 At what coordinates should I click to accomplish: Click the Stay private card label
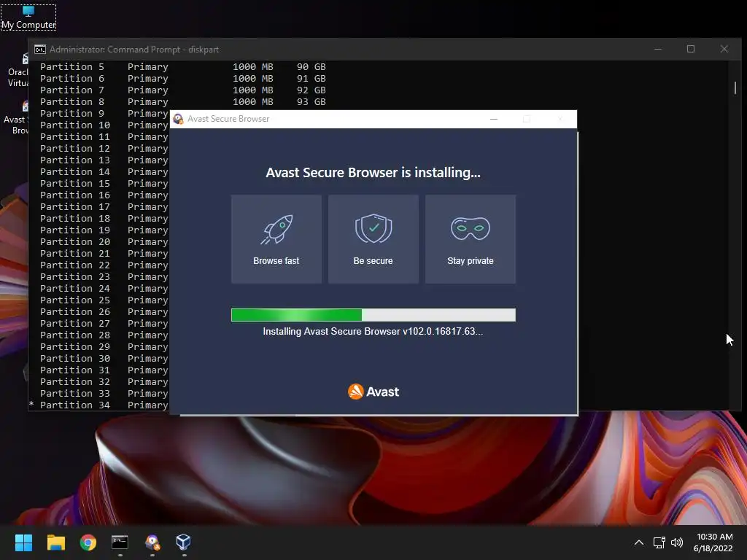(471, 261)
